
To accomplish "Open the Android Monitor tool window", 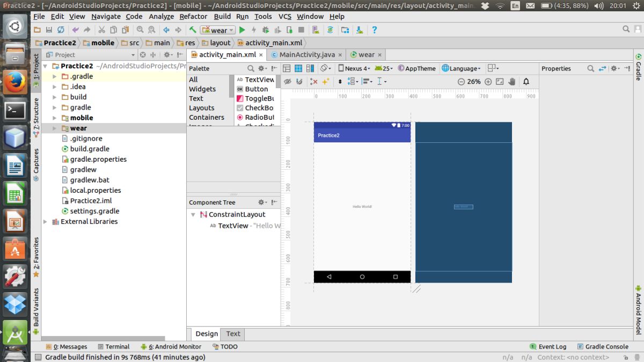I will [x=171, y=346].
